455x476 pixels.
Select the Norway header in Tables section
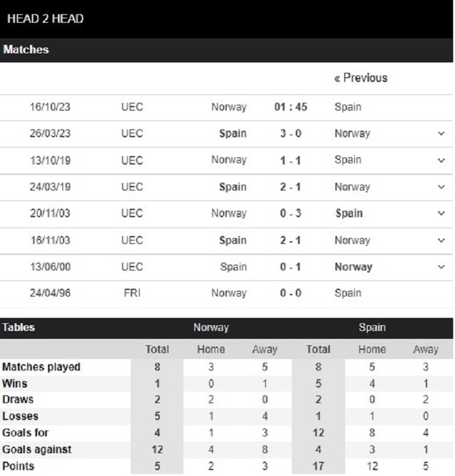pyautogui.click(x=211, y=328)
